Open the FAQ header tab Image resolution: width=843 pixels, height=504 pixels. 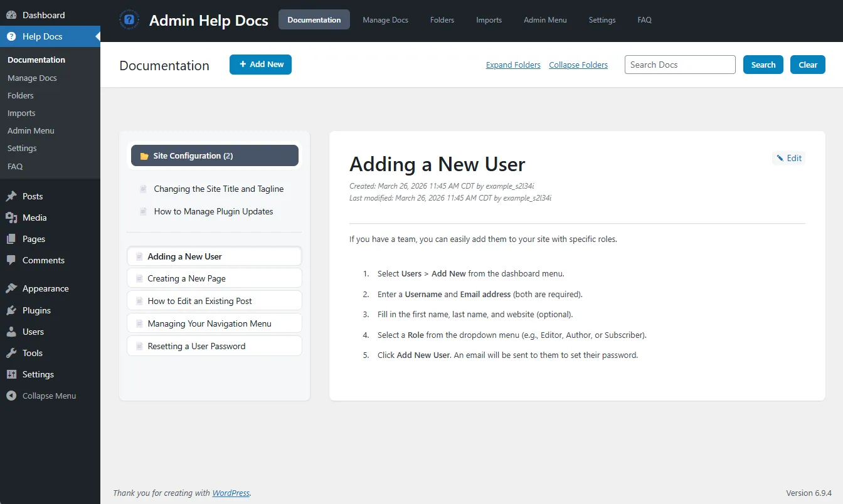[645, 20]
